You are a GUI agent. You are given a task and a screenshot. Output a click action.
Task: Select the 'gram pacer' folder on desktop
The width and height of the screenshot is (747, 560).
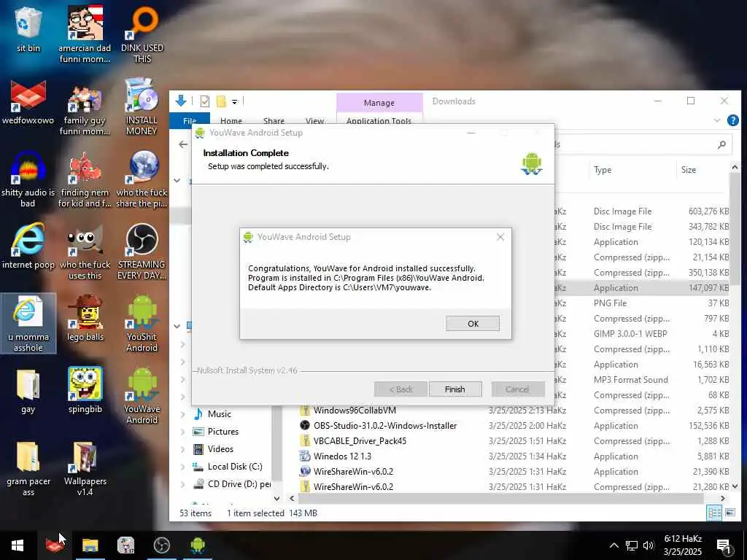[28, 468]
